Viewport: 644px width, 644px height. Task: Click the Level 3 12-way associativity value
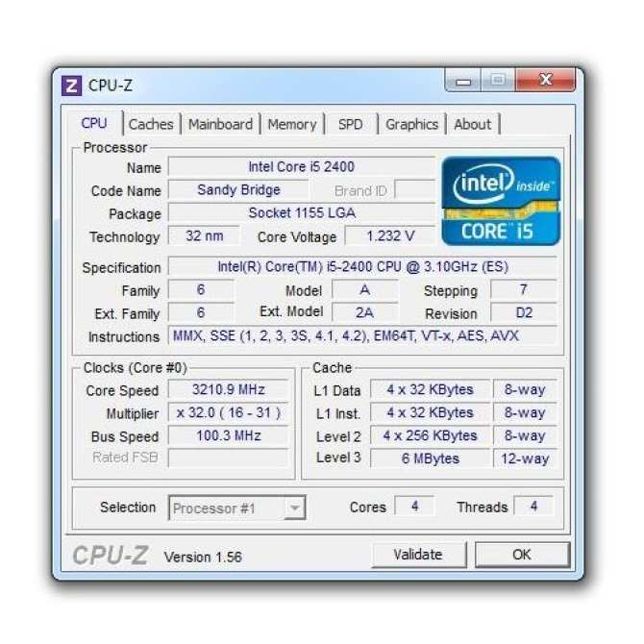525,458
